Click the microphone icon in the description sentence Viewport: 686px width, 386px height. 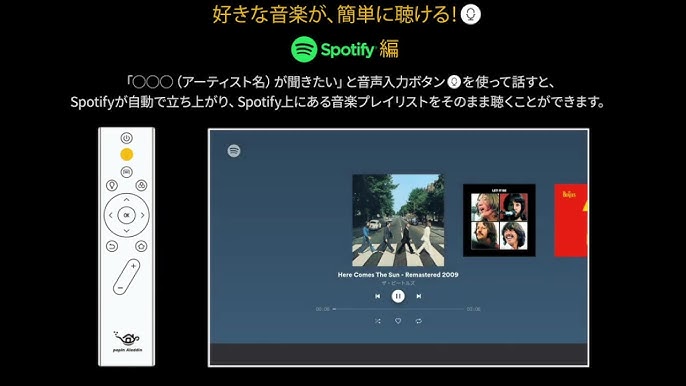coord(454,82)
